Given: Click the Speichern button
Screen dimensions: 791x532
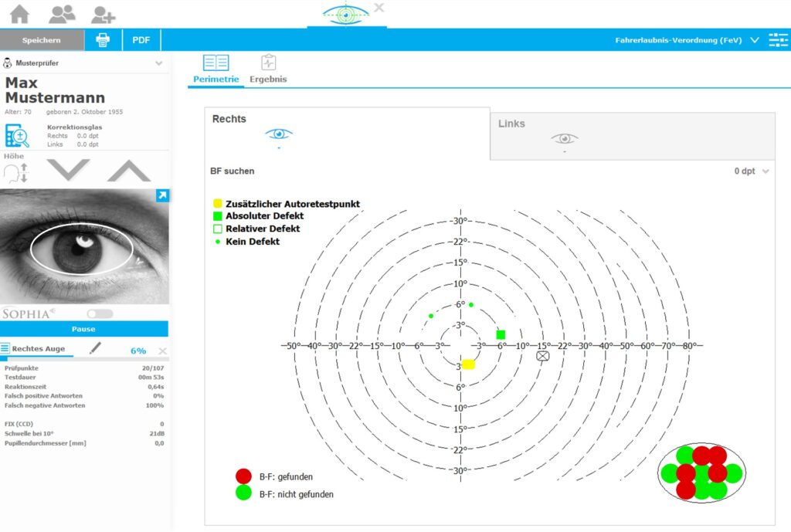Looking at the screenshot, I should point(42,40).
